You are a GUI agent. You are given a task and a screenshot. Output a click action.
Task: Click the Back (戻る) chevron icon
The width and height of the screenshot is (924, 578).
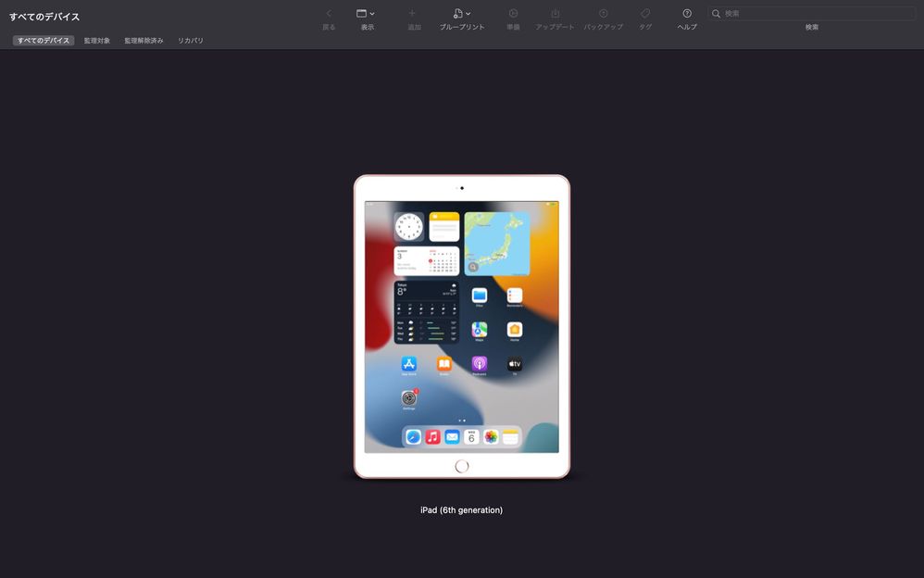click(x=329, y=14)
